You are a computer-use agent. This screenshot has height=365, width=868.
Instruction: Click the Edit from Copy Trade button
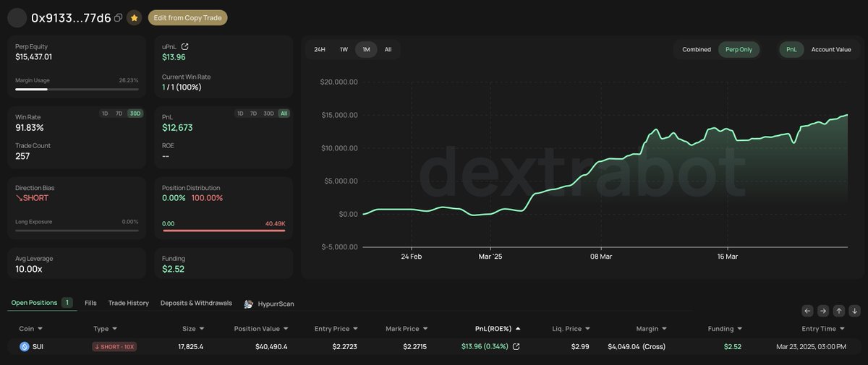click(187, 18)
